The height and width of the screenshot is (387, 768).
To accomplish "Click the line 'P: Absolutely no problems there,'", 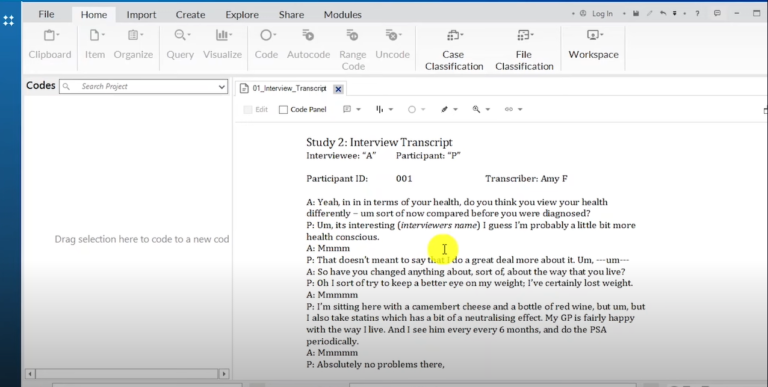I will click(x=375, y=364).
